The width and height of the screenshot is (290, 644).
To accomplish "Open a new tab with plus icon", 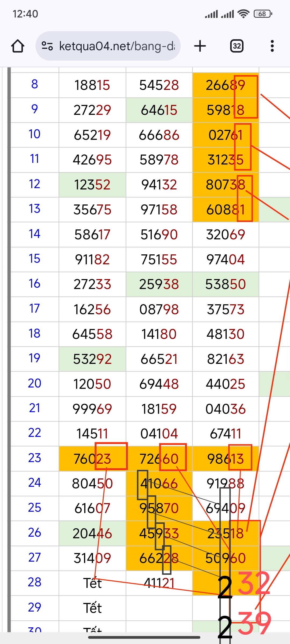I will [200, 46].
